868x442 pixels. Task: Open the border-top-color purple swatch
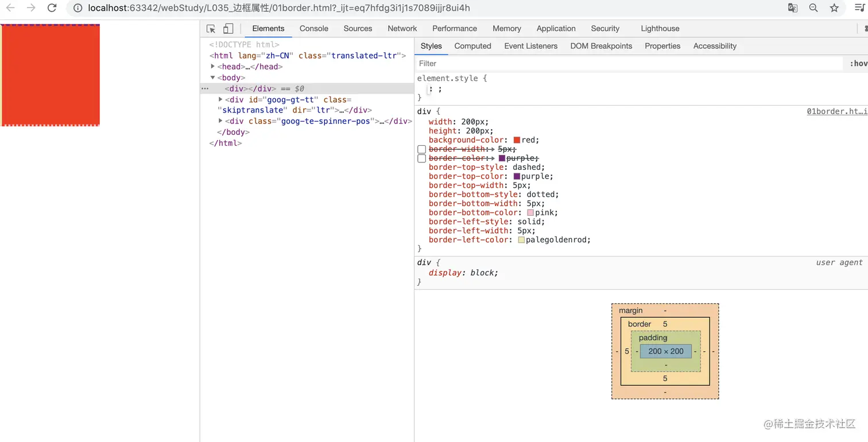(x=517, y=176)
